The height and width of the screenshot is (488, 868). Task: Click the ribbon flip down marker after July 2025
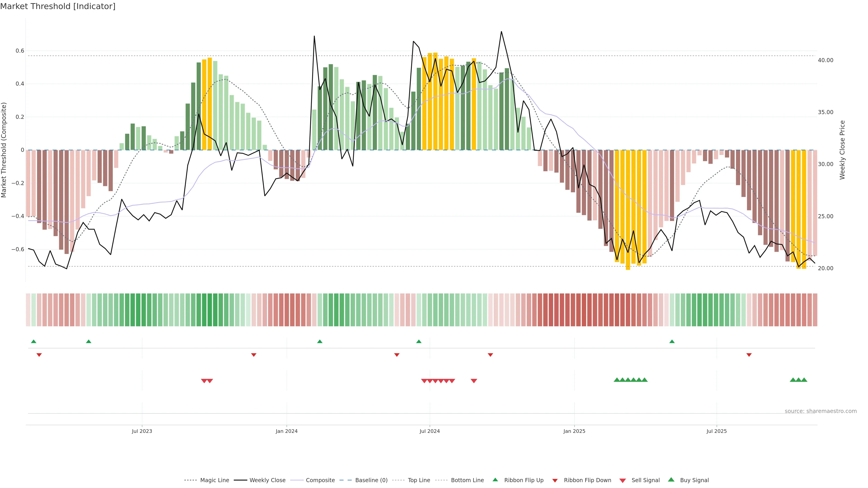749,355
